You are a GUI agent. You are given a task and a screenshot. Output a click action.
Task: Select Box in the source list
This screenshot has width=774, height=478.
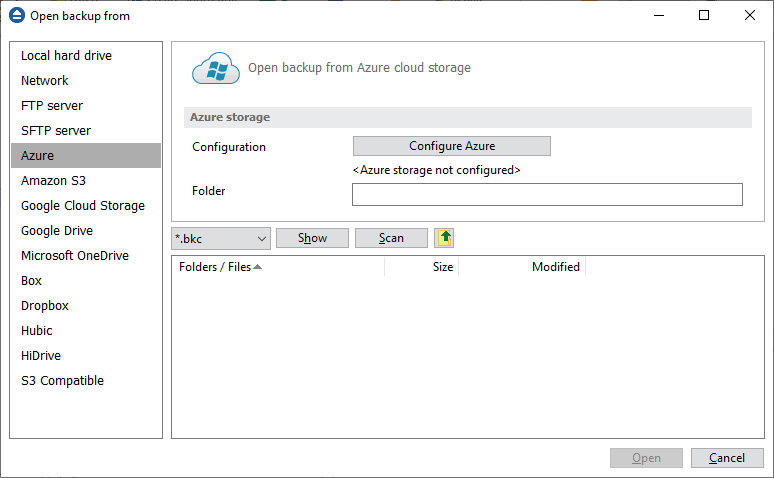(86, 280)
